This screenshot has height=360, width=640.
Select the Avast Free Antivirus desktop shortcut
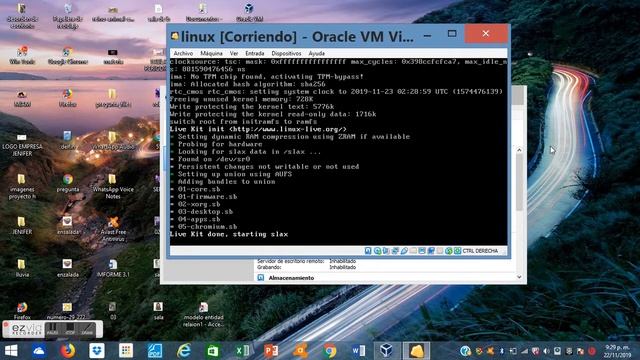pyautogui.click(x=113, y=229)
